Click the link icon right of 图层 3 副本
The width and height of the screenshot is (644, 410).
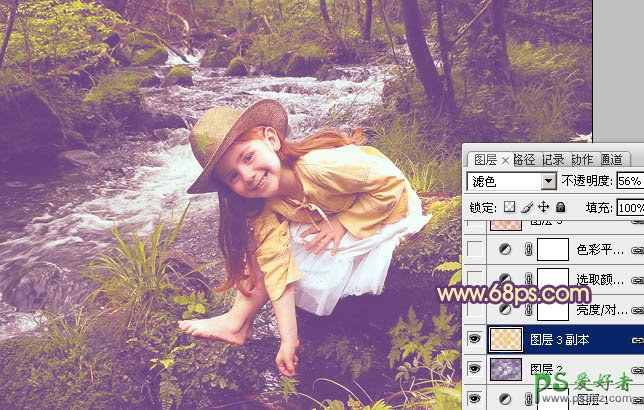637,341
